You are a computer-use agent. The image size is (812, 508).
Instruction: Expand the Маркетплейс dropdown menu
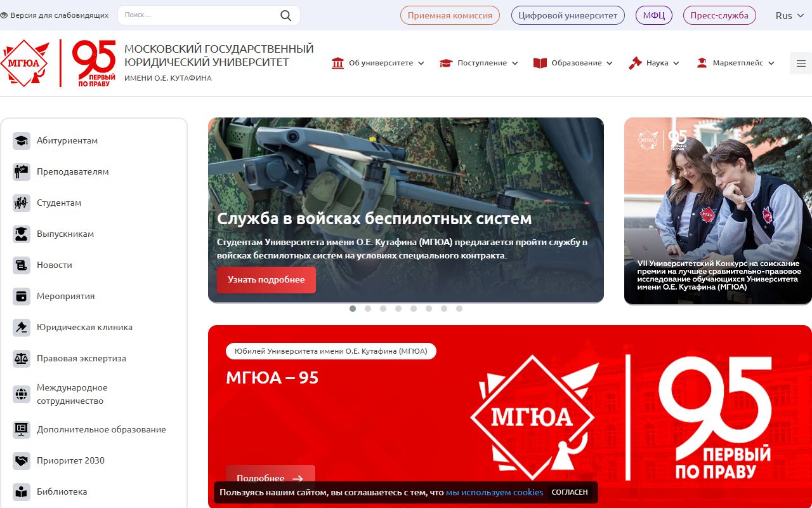click(x=735, y=63)
